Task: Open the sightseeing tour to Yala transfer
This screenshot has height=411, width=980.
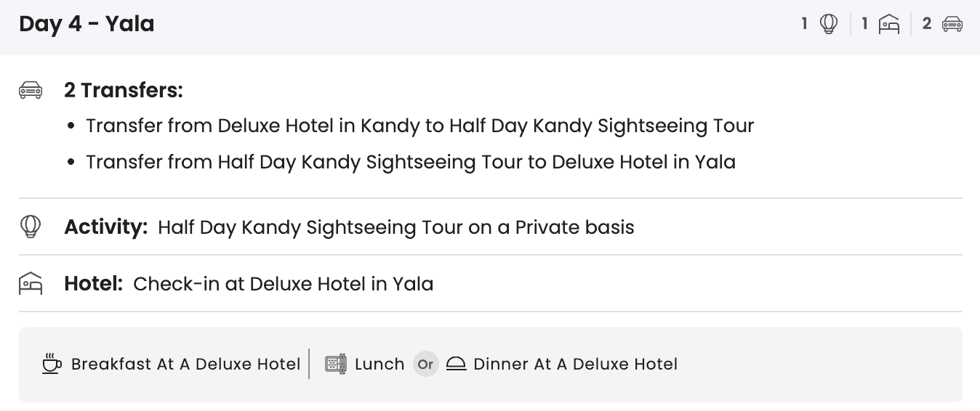Action: point(410,161)
